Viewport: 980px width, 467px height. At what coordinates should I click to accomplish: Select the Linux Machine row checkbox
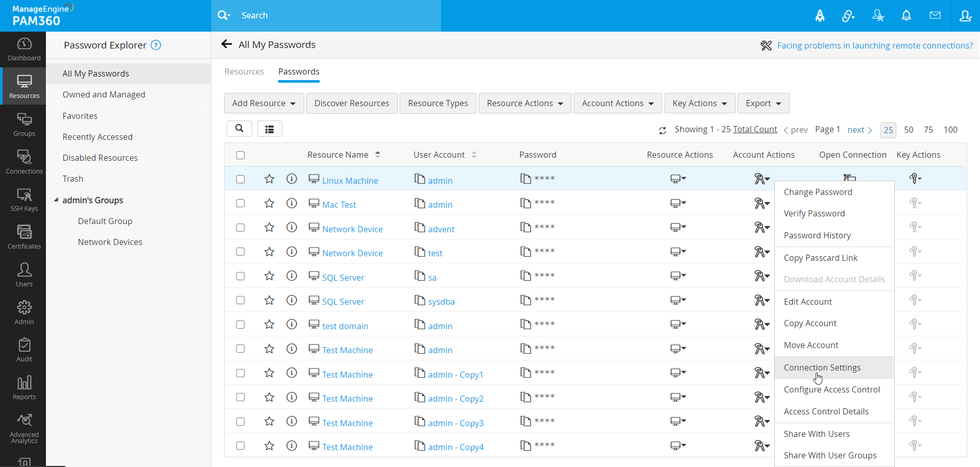pos(240,179)
